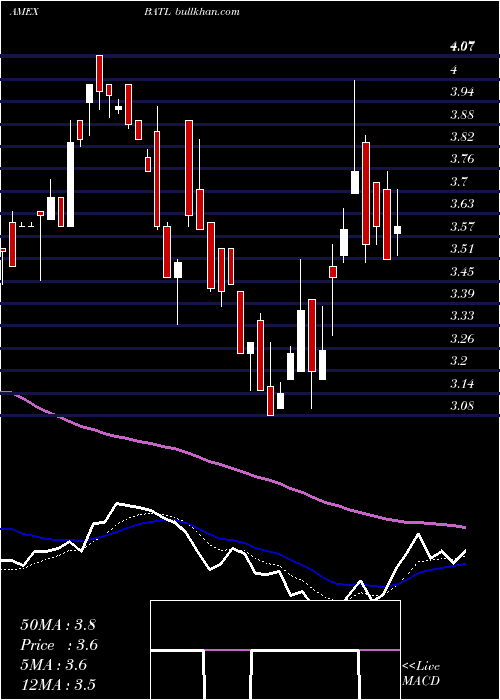
Task: Select the 3.39 price axis label
Action: coord(462,294)
